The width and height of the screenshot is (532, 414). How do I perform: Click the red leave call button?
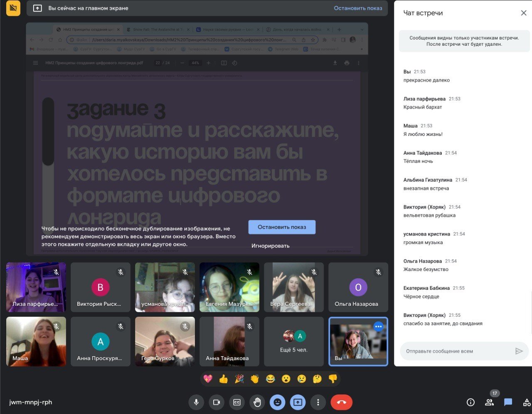coord(341,402)
